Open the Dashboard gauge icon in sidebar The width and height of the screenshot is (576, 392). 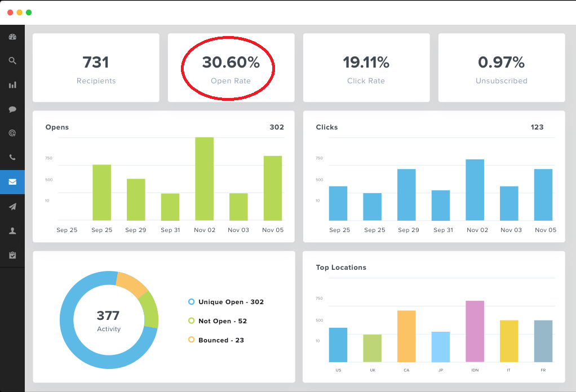12,37
